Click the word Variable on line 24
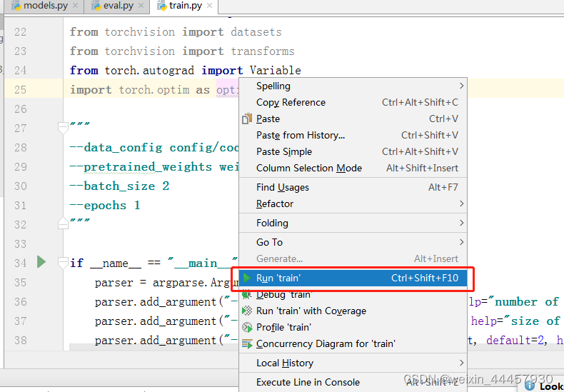 tap(275, 70)
